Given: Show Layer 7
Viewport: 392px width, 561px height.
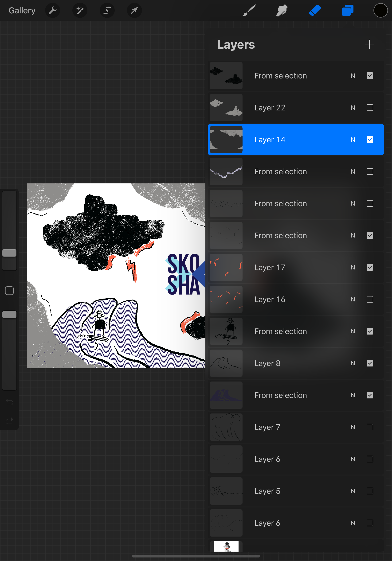Looking at the screenshot, I should (x=370, y=427).
